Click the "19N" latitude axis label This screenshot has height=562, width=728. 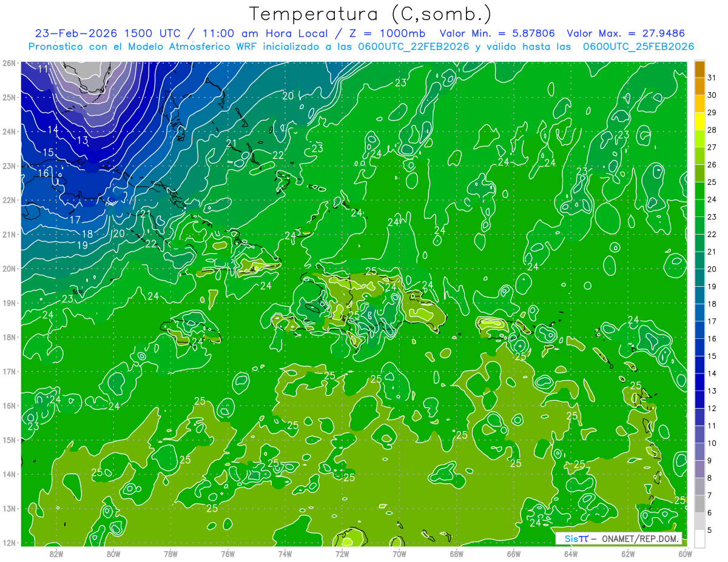click(x=8, y=303)
